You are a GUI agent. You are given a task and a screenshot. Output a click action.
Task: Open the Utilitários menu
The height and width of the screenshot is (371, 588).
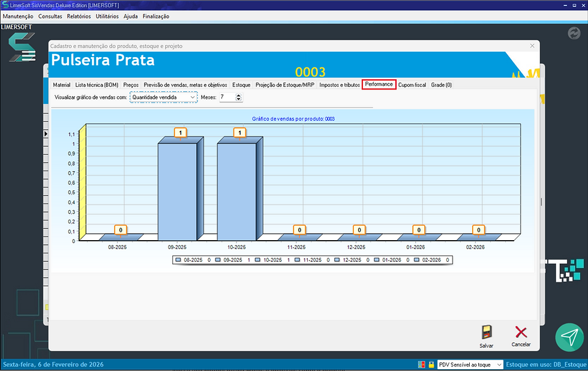point(107,16)
